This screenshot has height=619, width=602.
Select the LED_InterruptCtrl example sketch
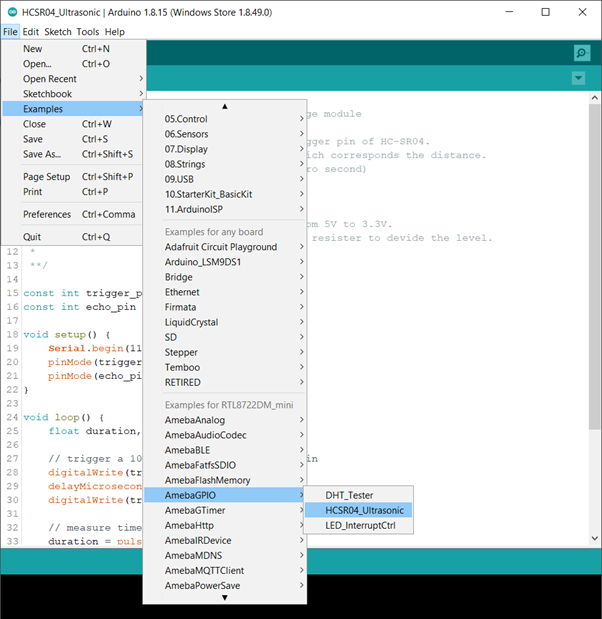(x=367, y=525)
